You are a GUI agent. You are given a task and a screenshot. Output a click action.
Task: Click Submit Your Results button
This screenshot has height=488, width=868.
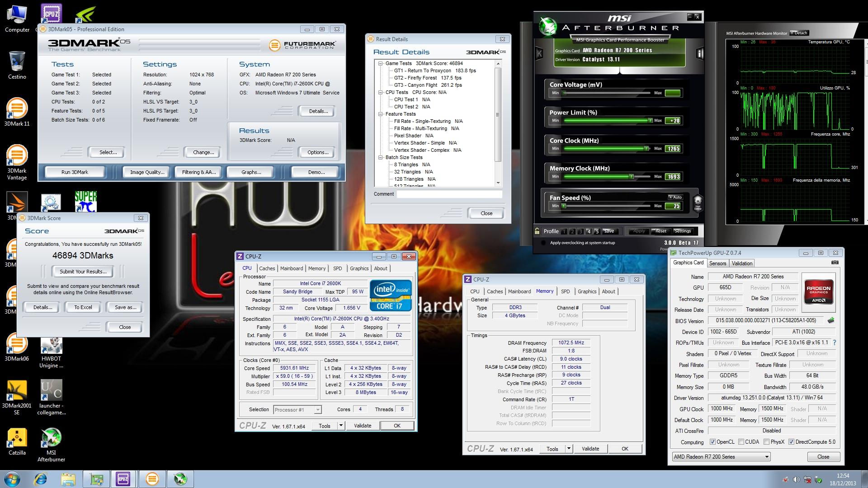tap(83, 272)
